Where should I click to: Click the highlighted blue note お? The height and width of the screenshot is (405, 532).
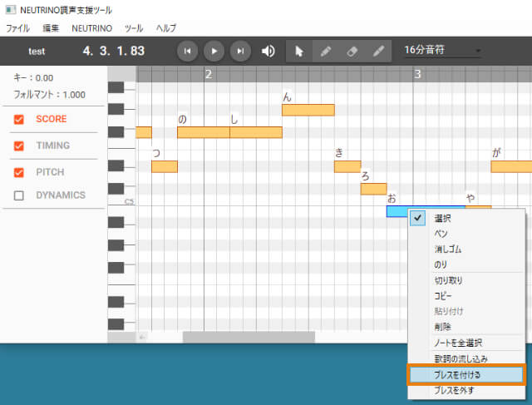pos(397,211)
